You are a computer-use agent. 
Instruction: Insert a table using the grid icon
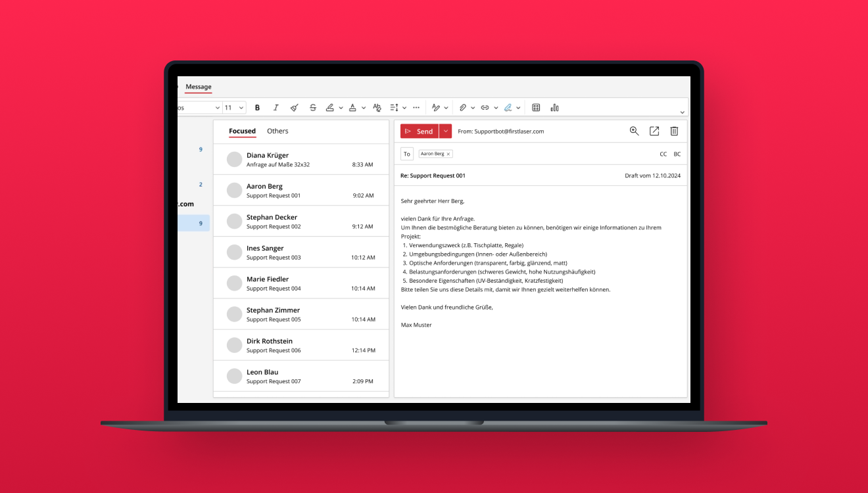(536, 108)
